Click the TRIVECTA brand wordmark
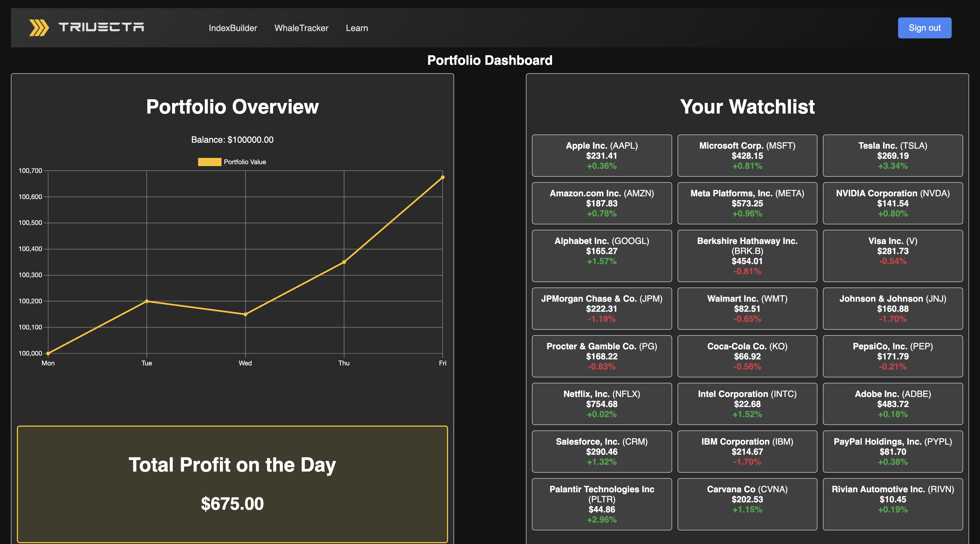Image resolution: width=980 pixels, height=544 pixels. click(x=101, y=27)
